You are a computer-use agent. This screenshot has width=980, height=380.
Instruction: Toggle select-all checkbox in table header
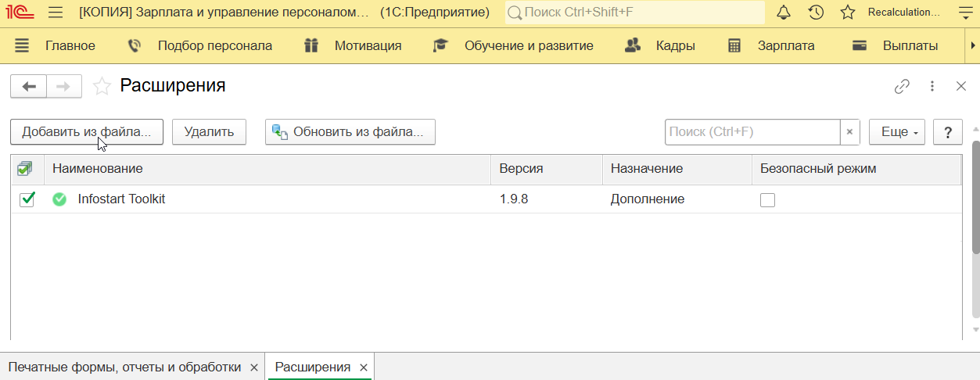(x=25, y=168)
